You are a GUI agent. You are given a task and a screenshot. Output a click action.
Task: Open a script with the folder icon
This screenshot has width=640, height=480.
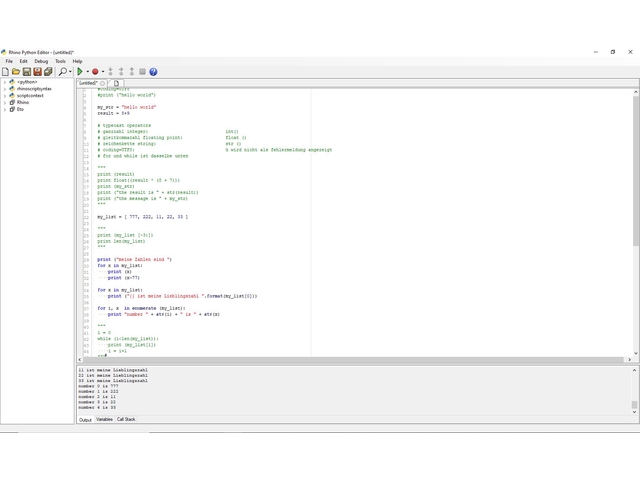coord(16,72)
